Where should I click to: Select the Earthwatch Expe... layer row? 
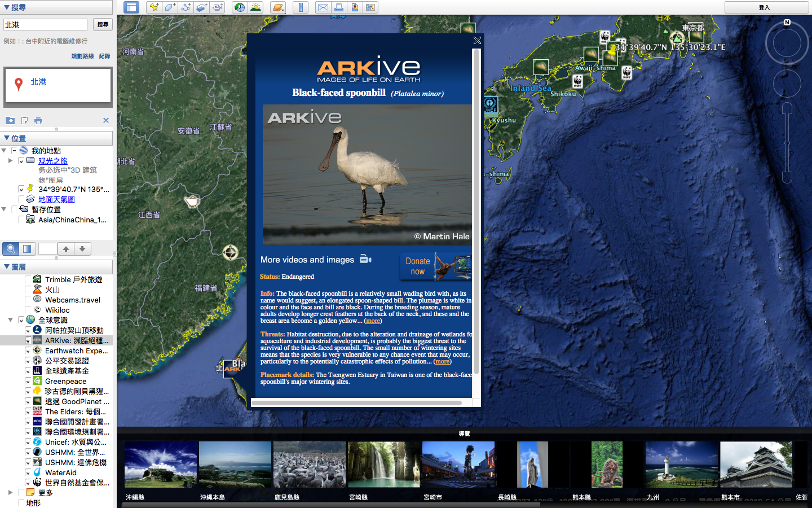click(x=56, y=351)
